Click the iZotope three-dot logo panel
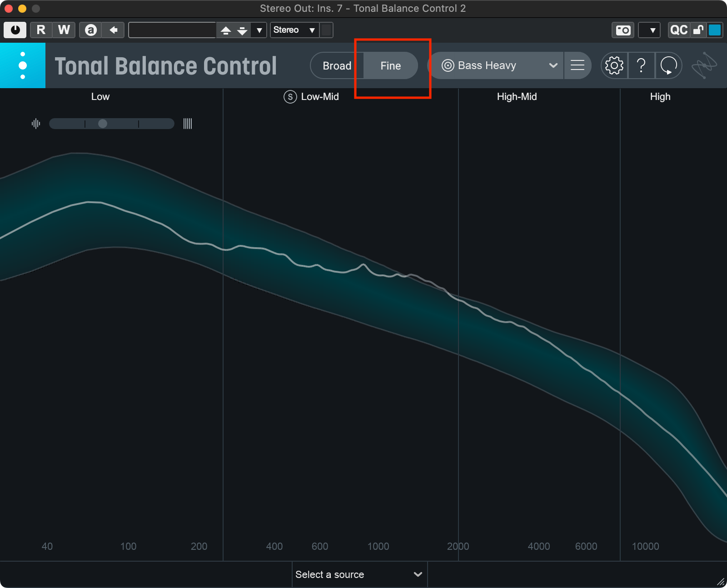Viewport: 727px width, 588px height. coord(23,65)
